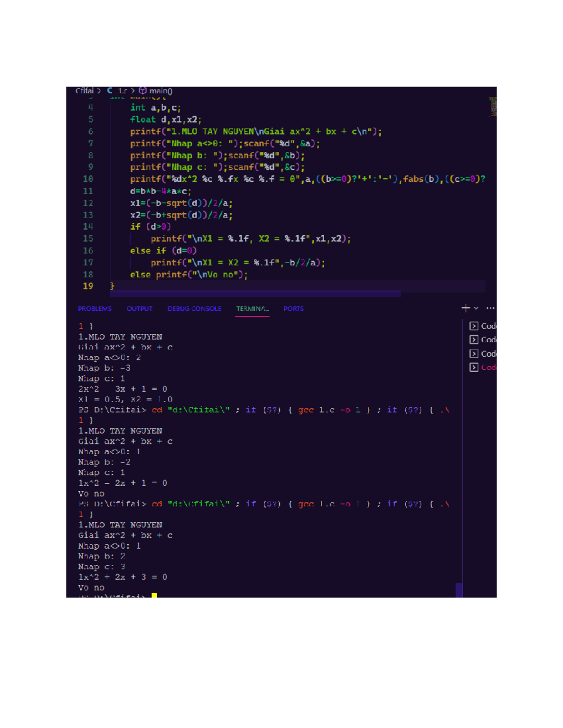Expand the 1.c file breadcrumb
The image size is (563, 728).
pyautogui.click(x=122, y=90)
